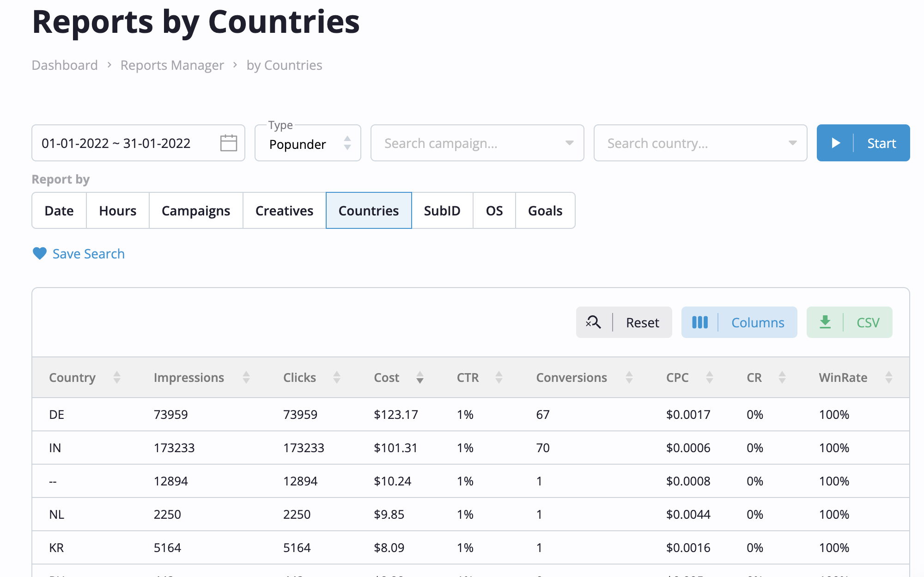Switch report to Hours tab
This screenshot has height=577, width=924.
click(x=118, y=210)
